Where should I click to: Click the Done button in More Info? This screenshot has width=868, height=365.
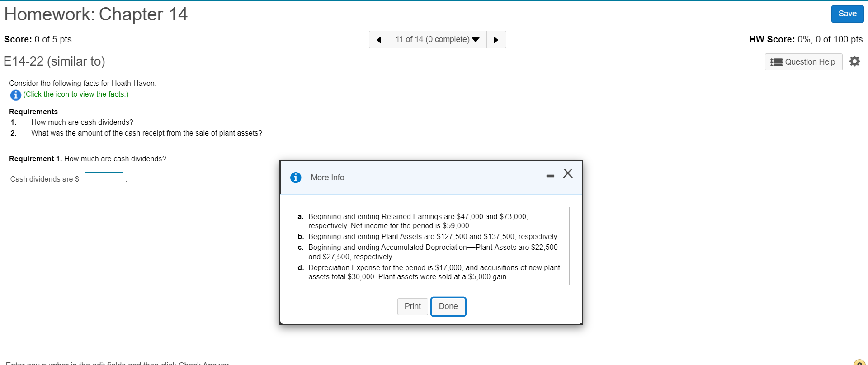click(448, 306)
